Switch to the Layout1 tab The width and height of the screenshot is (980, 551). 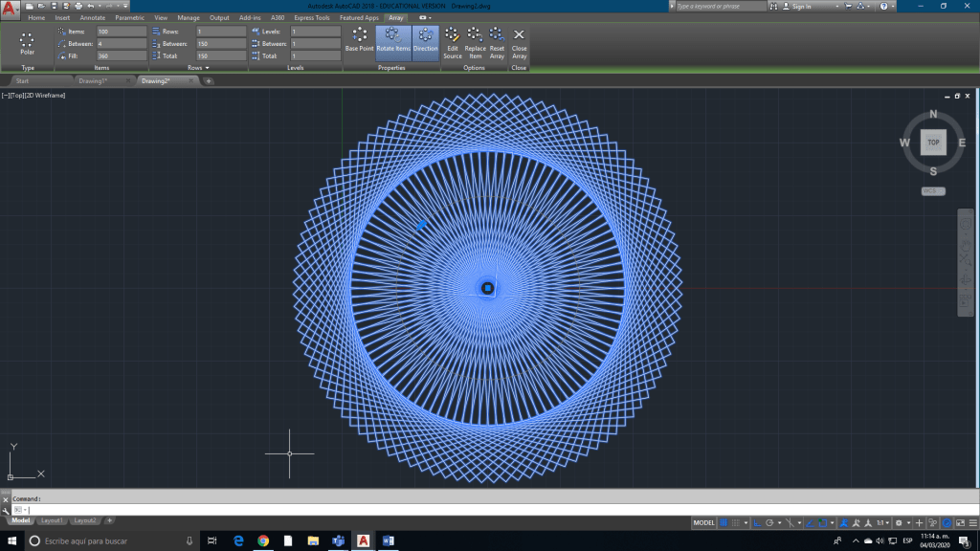(x=52, y=520)
